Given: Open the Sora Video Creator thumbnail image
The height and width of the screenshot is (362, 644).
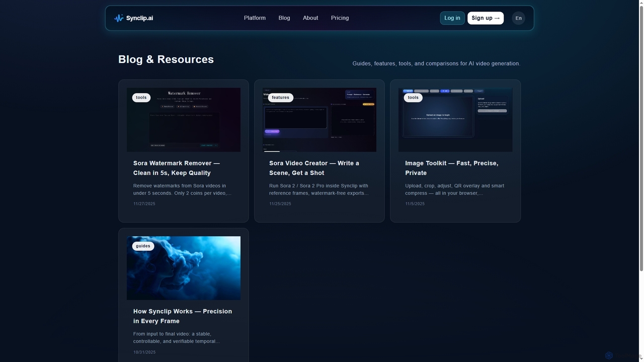Looking at the screenshot, I should (319, 120).
